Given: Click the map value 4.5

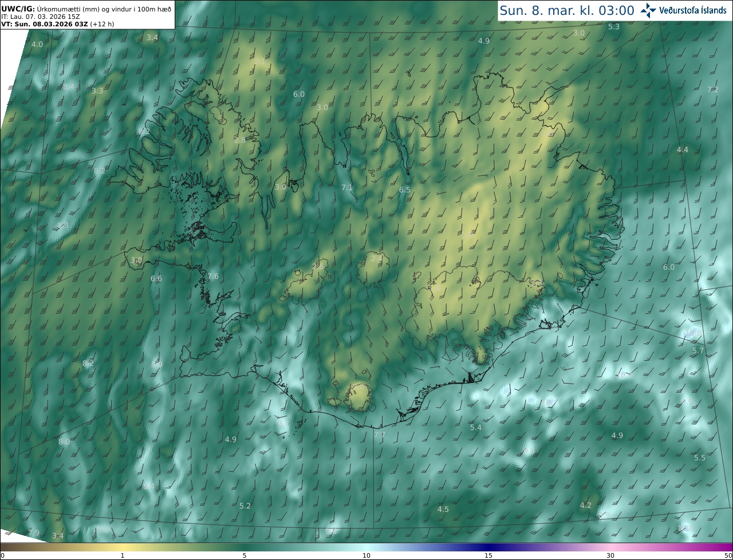Looking at the screenshot, I should [x=443, y=509].
